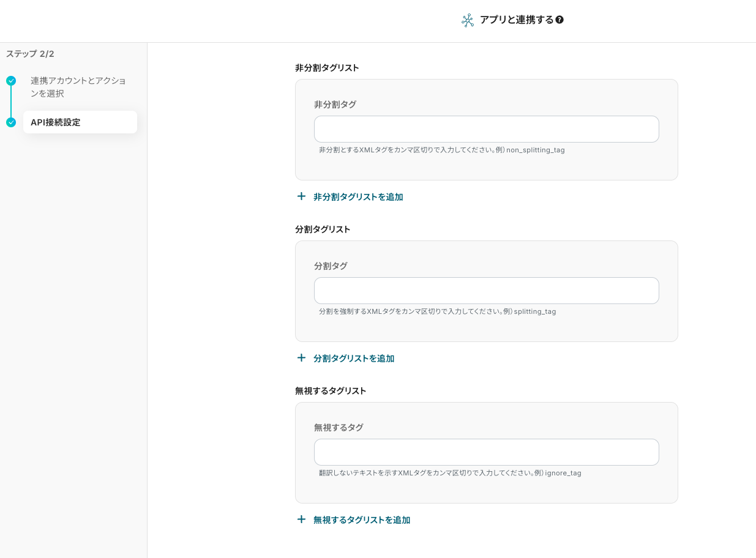
Task: Click the plus icon for 非分割タグリストを追加
Action: (301, 196)
